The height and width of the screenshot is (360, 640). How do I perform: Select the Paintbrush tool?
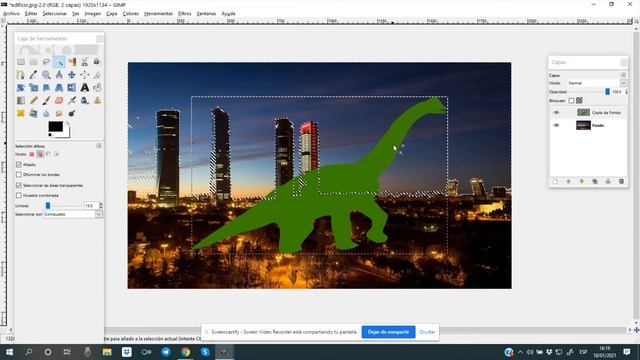click(46, 100)
